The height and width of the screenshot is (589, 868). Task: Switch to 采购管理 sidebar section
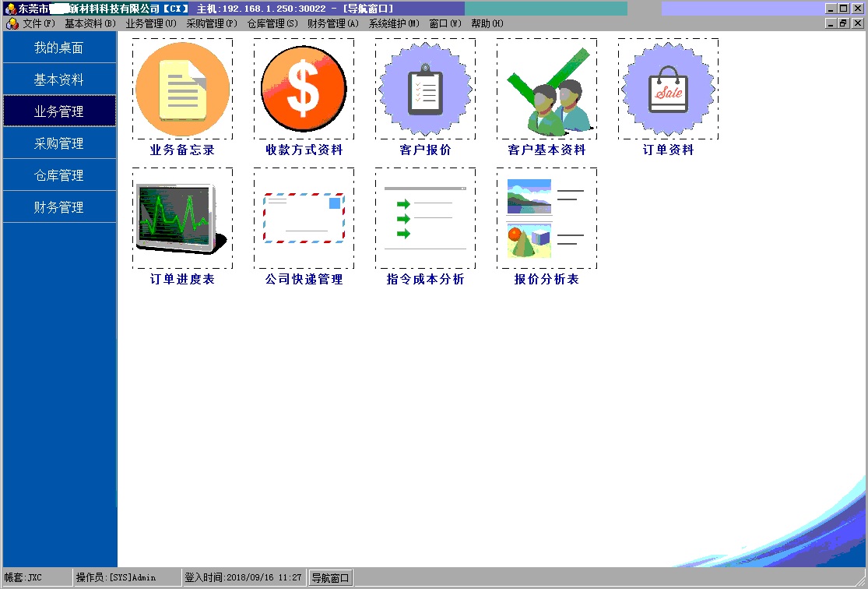(58, 144)
